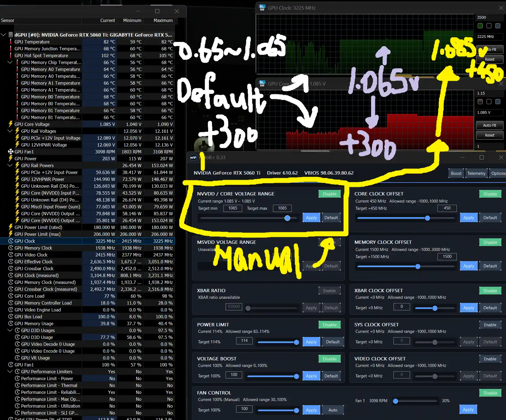Click the Core Clock Offset slider handle
506x420 pixels.
point(427,218)
